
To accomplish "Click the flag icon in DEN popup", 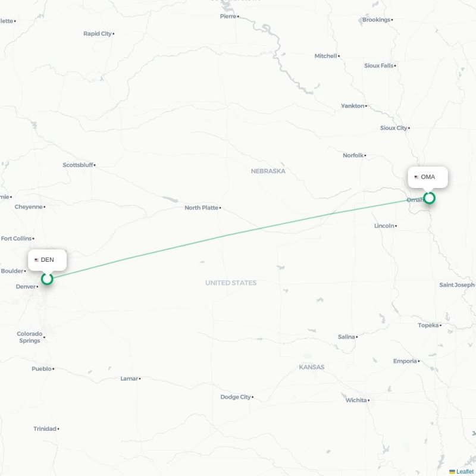I will (36, 260).
